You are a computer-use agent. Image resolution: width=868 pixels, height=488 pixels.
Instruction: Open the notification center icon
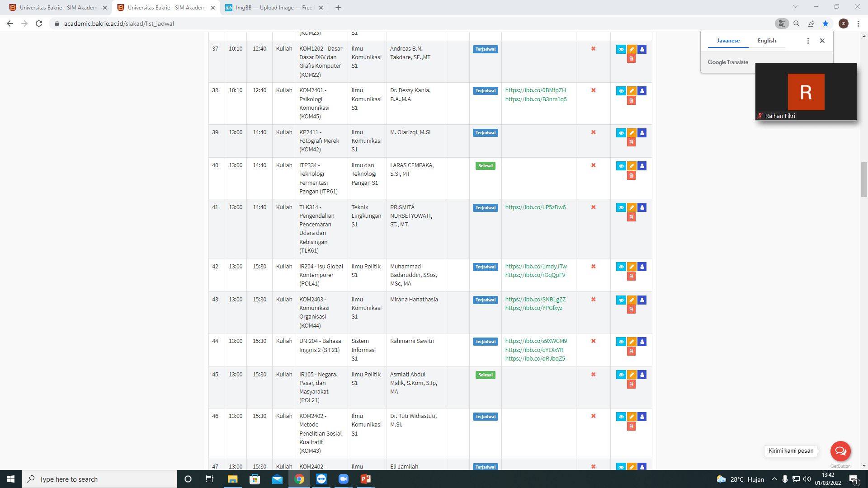854,479
